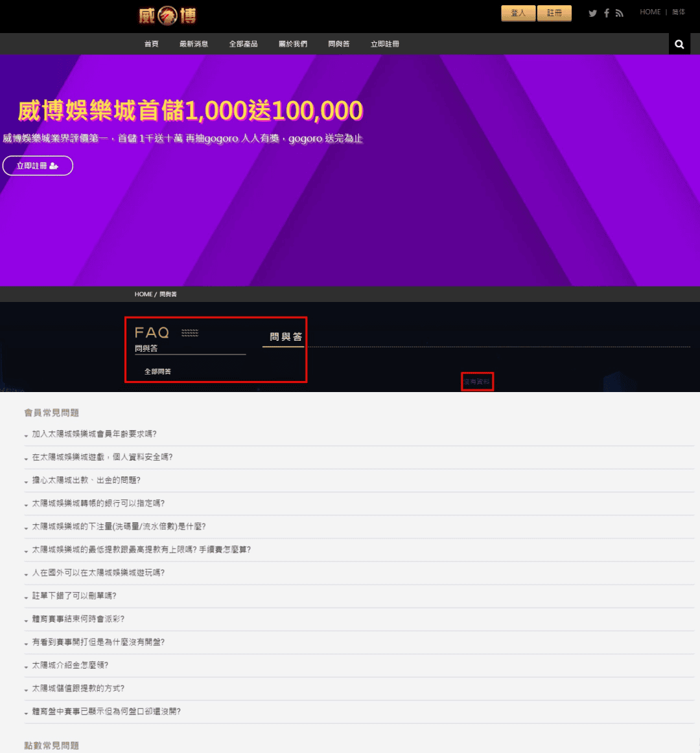The width and height of the screenshot is (700, 753).
Task: Open the 立即註冊 nav menu item
Action: [x=384, y=44]
